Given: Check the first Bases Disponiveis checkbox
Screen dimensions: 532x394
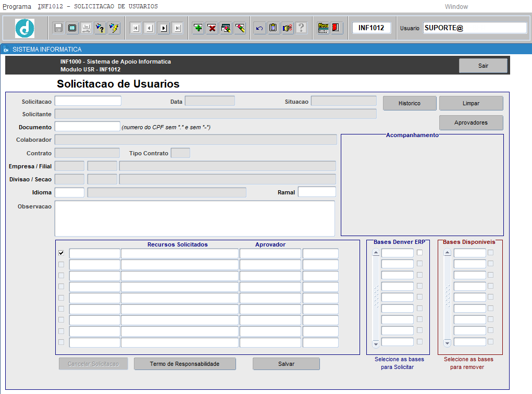Looking at the screenshot, I should click(491, 252).
